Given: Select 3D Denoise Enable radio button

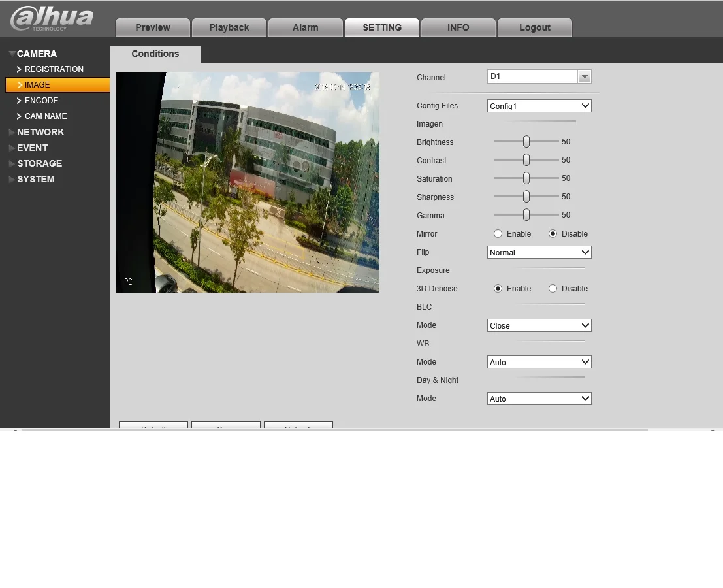Looking at the screenshot, I should (498, 289).
